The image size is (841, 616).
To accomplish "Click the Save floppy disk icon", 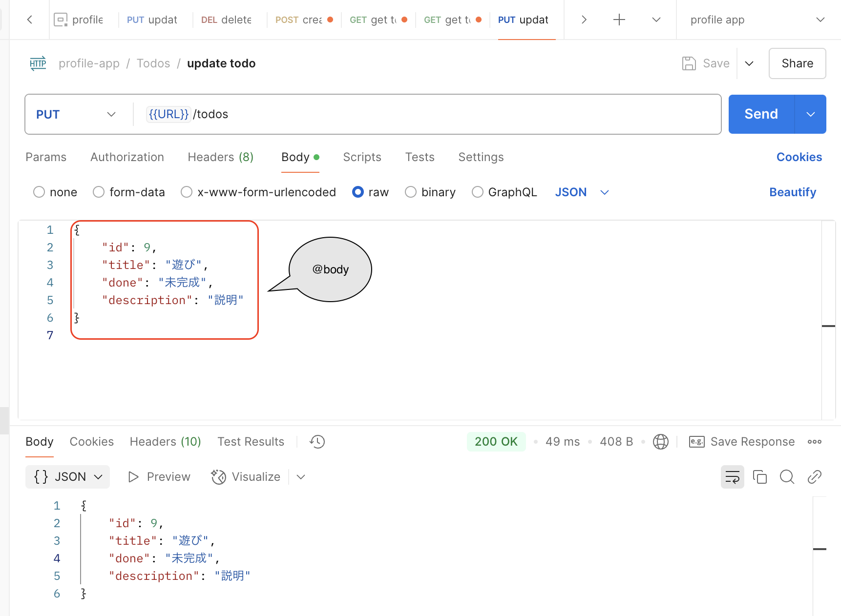I will (689, 63).
